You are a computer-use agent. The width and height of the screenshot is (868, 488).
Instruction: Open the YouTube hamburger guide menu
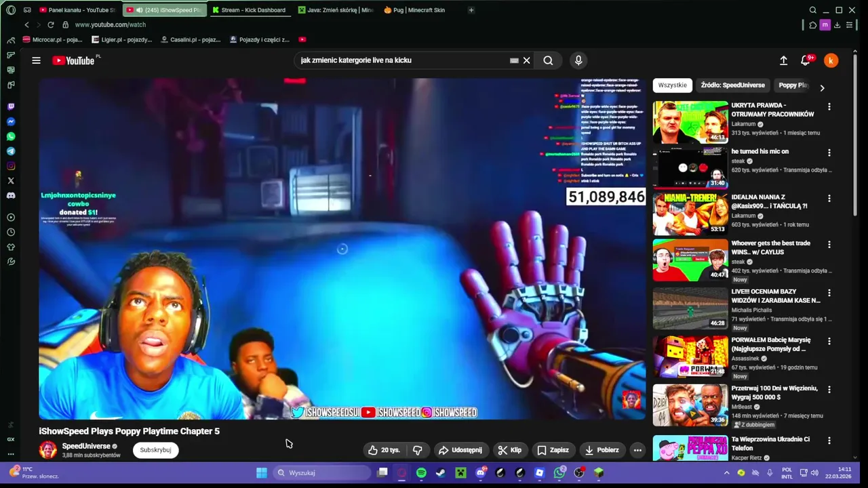pos(36,60)
